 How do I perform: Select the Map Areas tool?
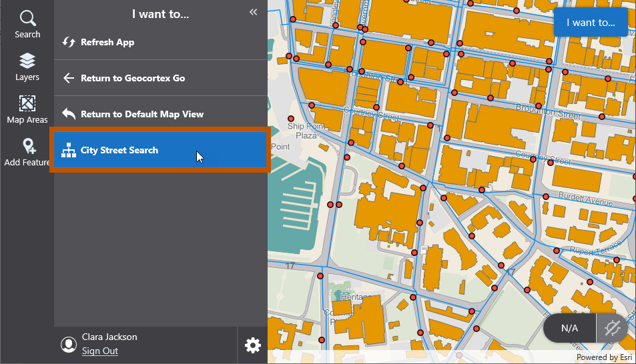pos(27,109)
